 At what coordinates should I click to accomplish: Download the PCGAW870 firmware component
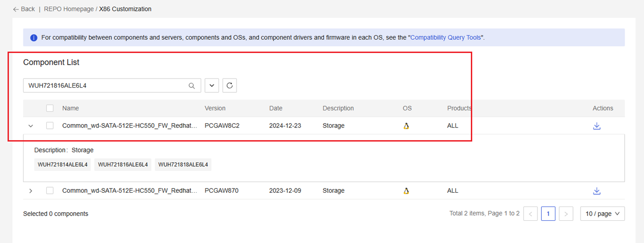click(597, 191)
